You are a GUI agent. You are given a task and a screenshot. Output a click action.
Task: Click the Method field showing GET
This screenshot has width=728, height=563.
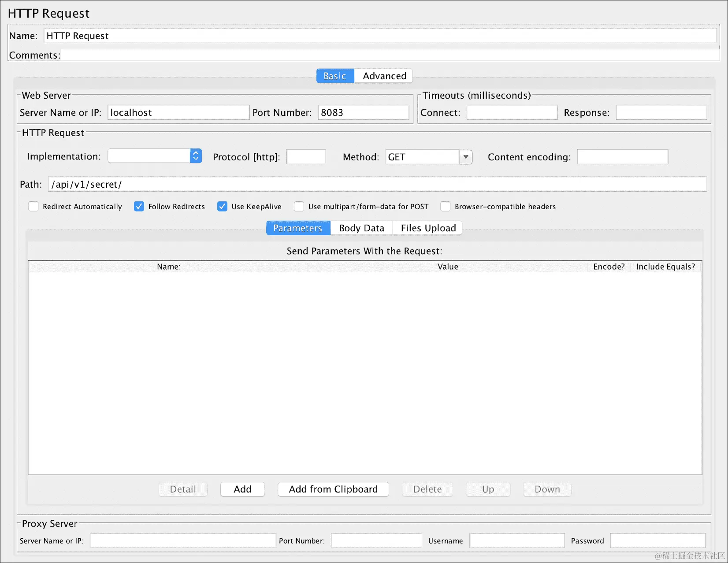(x=422, y=157)
